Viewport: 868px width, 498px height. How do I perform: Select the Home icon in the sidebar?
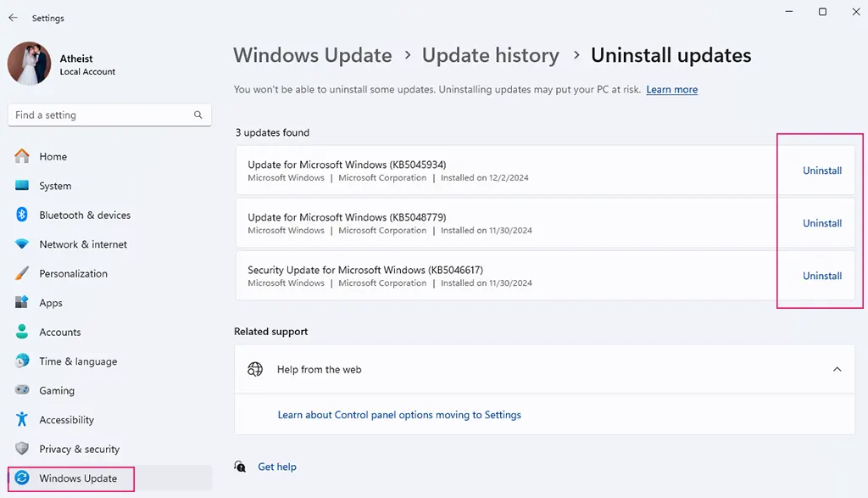[x=23, y=156]
